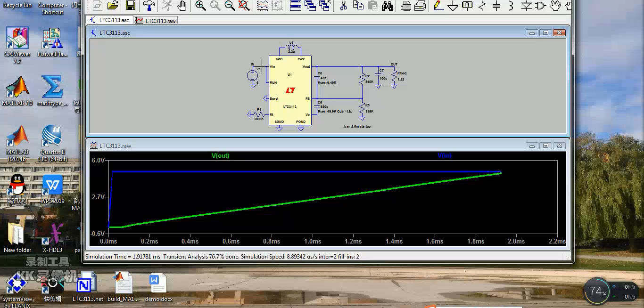Click R1 90.9K resistor
This screenshot has height=308, width=644.
259,114
